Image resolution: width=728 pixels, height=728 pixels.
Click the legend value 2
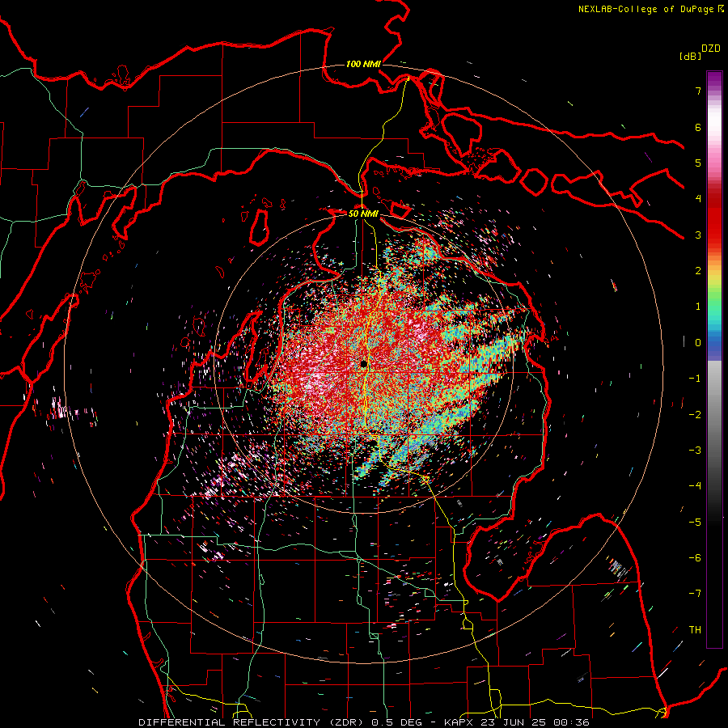[x=698, y=271]
